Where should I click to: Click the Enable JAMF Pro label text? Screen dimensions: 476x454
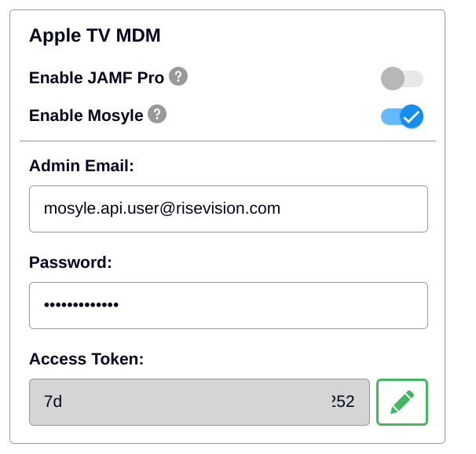click(x=97, y=78)
